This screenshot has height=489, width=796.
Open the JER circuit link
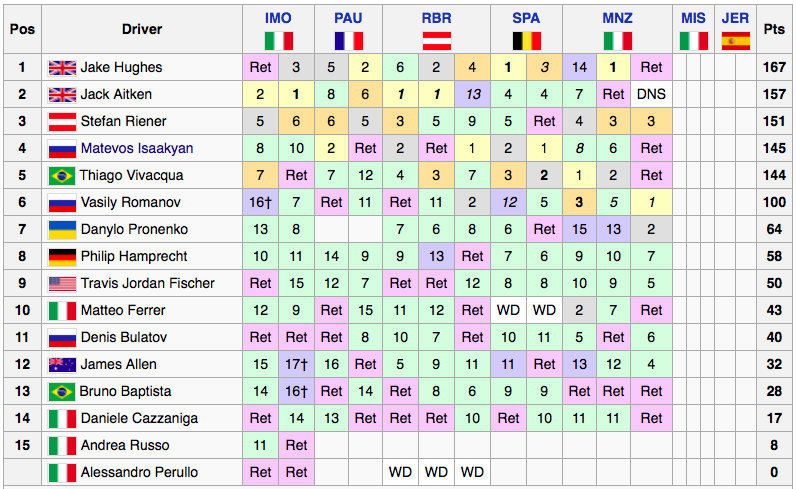736,18
